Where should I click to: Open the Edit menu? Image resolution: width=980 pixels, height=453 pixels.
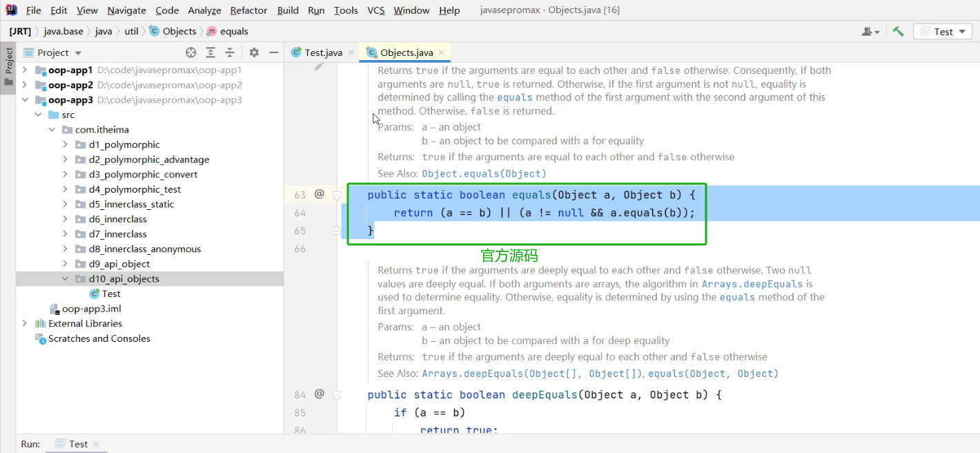pyautogui.click(x=59, y=10)
